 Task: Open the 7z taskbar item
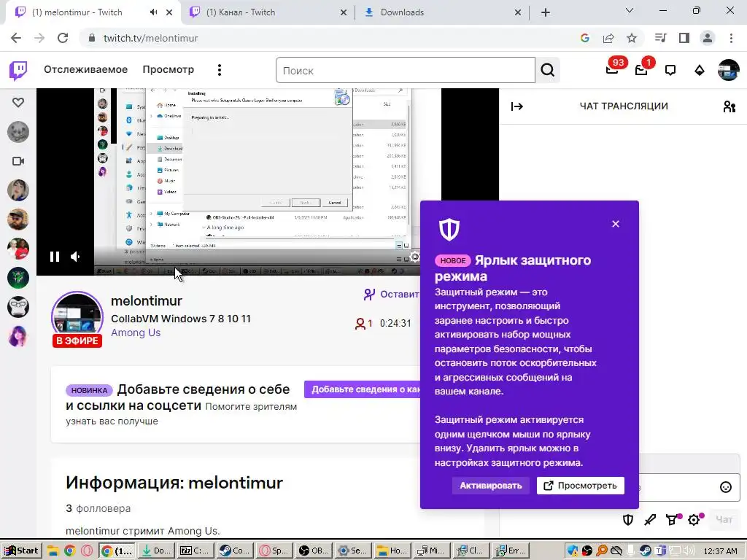[194, 551]
